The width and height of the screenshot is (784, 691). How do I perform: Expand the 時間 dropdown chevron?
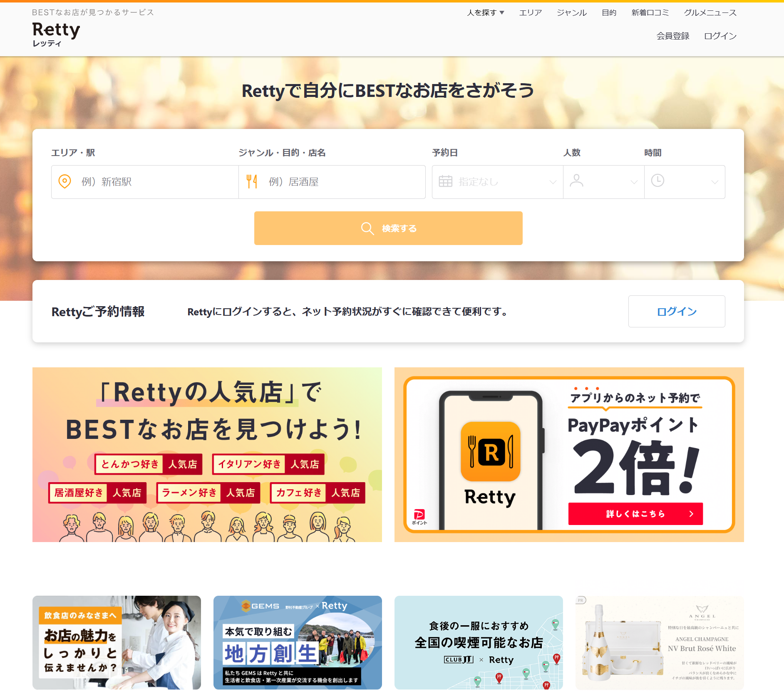pyautogui.click(x=715, y=182)
